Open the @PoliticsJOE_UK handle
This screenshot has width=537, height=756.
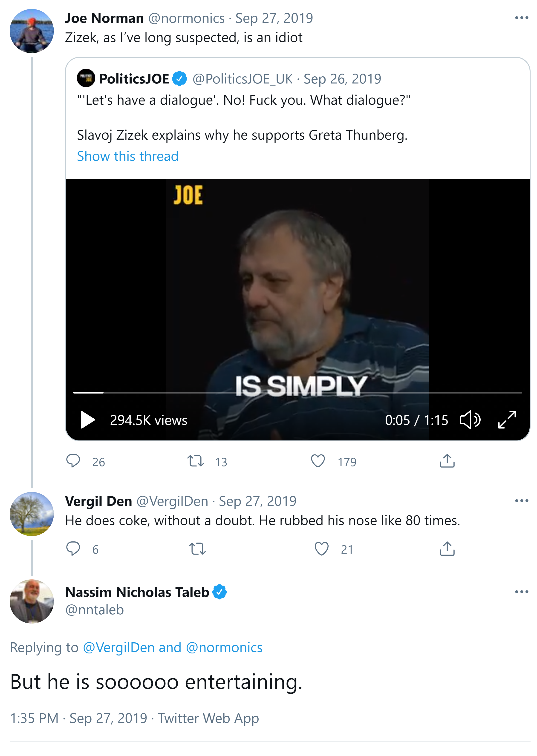coord(242,79)
